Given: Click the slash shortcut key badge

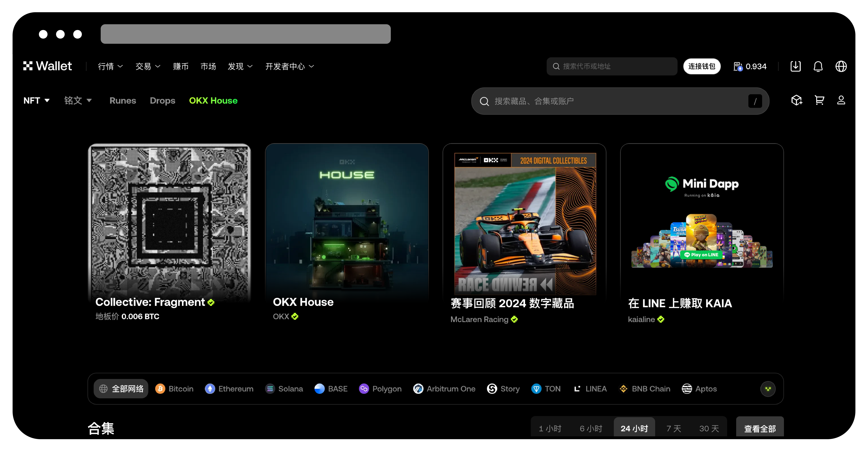Looking at the screenshot, I should click(755, 101).
